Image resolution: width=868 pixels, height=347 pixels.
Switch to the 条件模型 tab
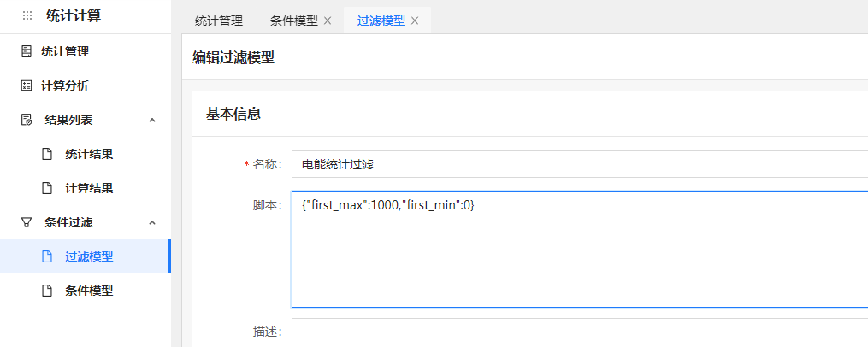(293, 21)
